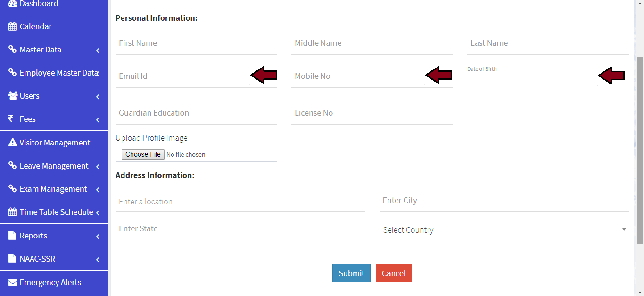The image size is (644, 296).
Task: Expand the Master Data submenu chevron
Action: 98,51
